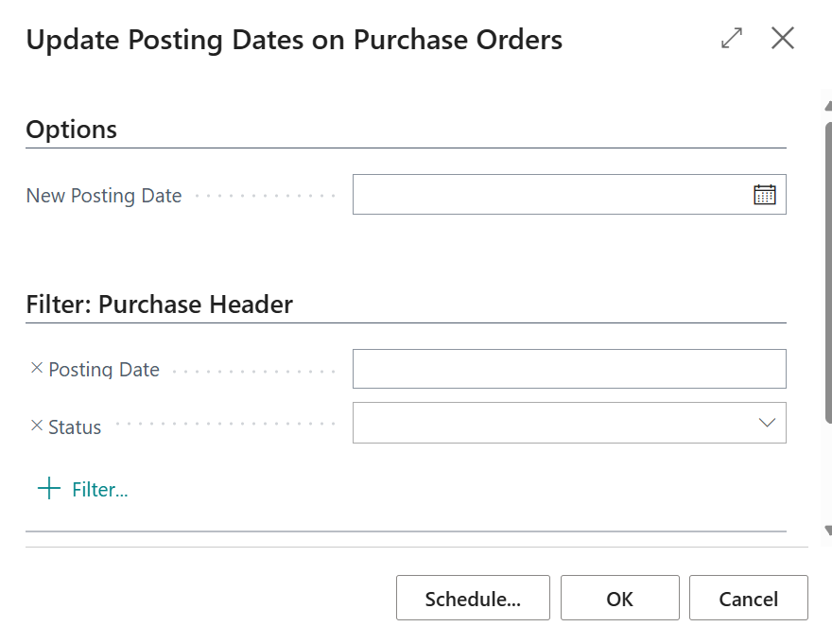Collapse the Options section header
This screenshot has height=644, width=832.
point(72,129)
